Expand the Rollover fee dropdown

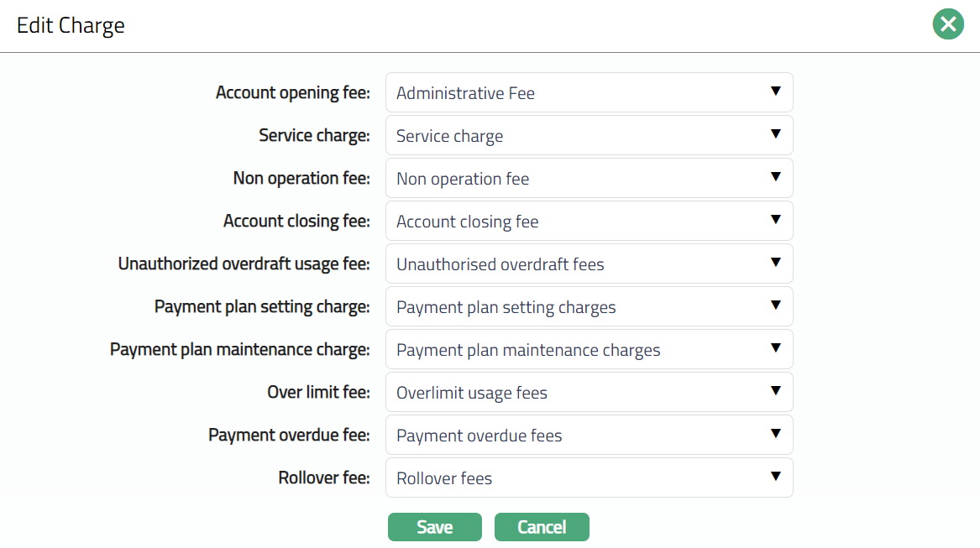pyautogui.click(x=589, y=478)
